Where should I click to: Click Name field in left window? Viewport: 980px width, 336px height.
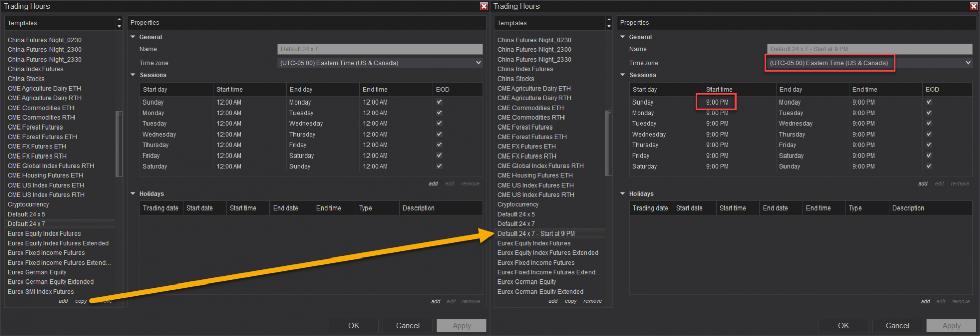tap(380, 49)
